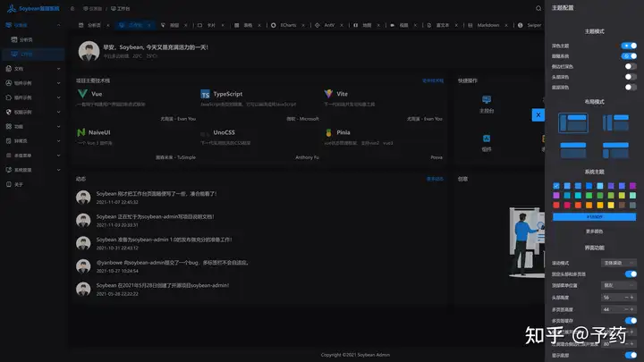Click the 多级菜单 icon in the sidebar

pos(9,156)
